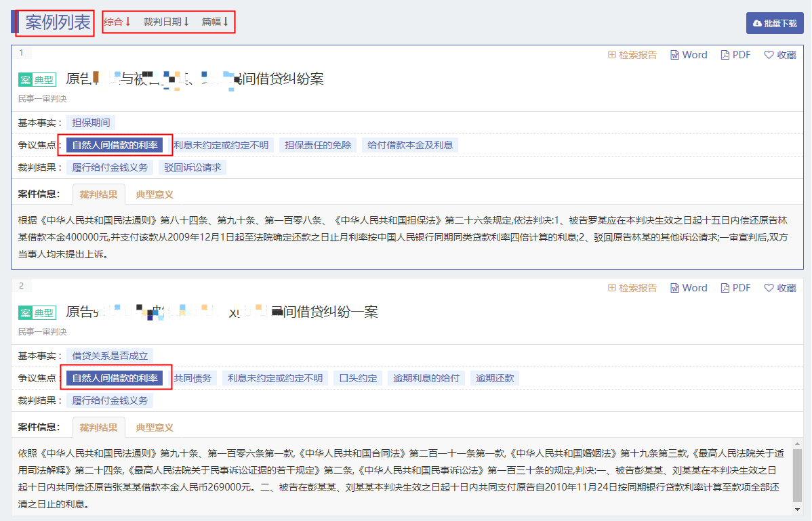Download first case as PDF
812x521 pixels.
click(735, 55)
